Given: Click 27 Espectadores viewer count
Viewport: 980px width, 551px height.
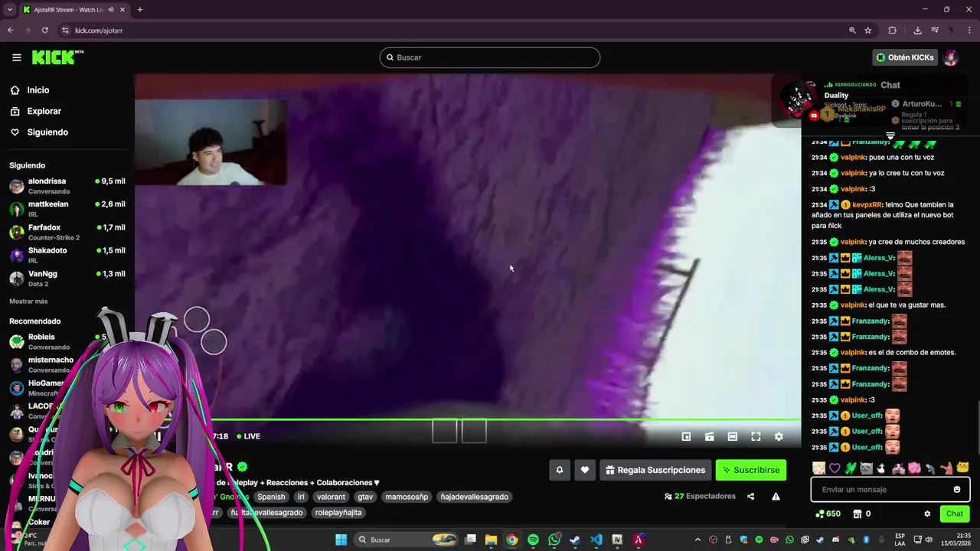Looking at the screenshot, I should [699, 497].
